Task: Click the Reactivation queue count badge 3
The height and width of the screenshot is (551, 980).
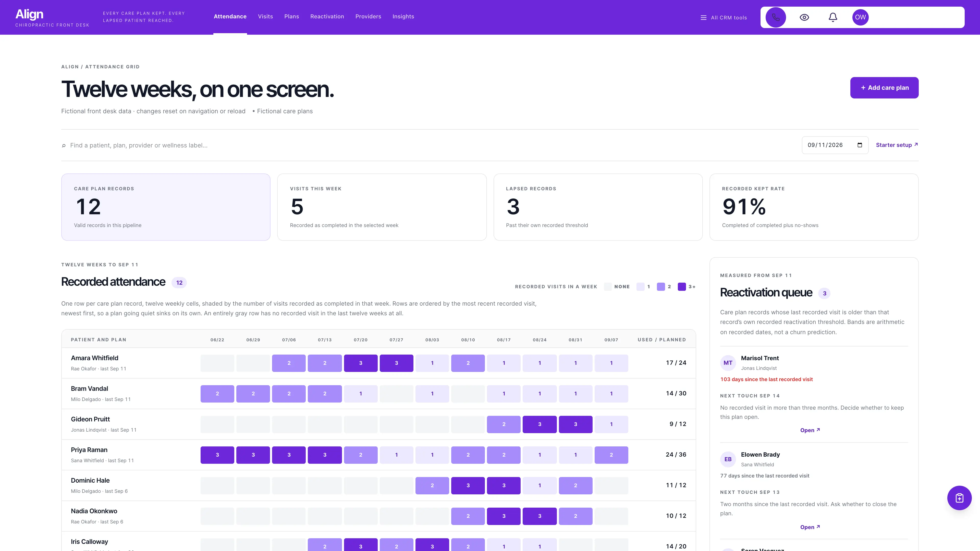Action: click(x=824, y=293)
